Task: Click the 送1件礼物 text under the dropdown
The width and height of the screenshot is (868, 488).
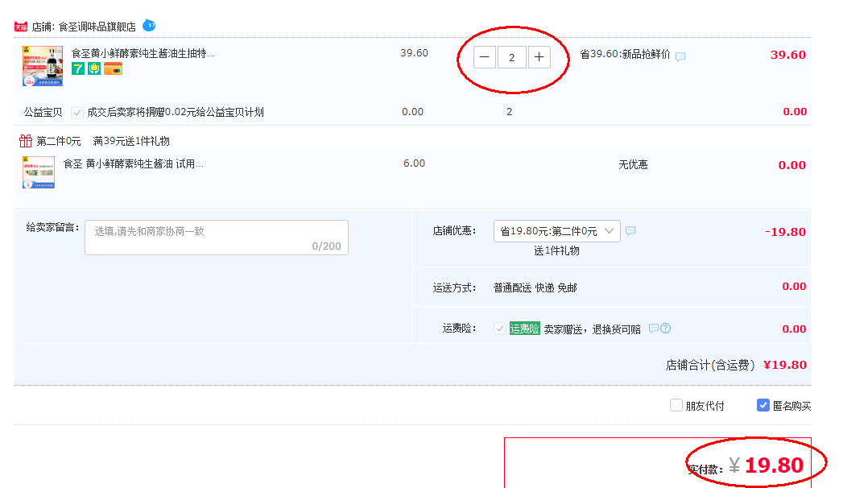Action: pyautogui.click(x=556, y=251)
